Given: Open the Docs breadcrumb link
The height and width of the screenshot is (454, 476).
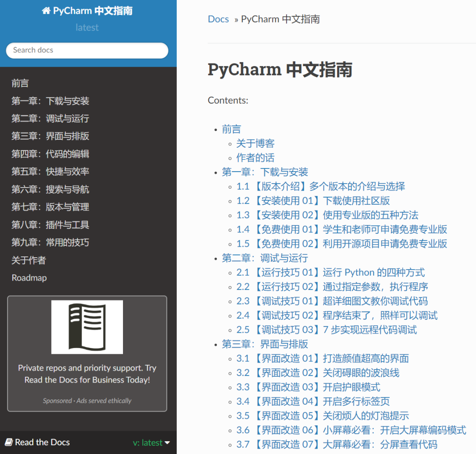Looking at the screenshot, I should (x=218, y=19).
